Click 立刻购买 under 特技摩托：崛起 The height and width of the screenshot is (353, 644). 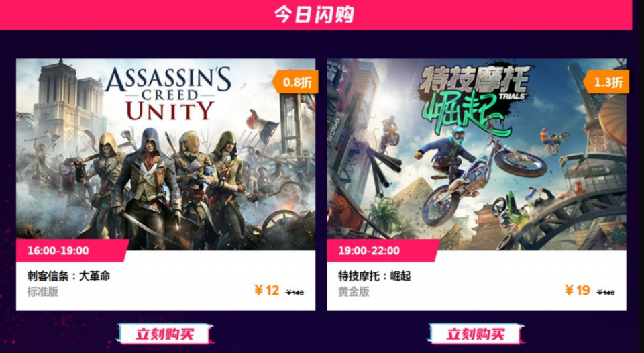(476, 334)
